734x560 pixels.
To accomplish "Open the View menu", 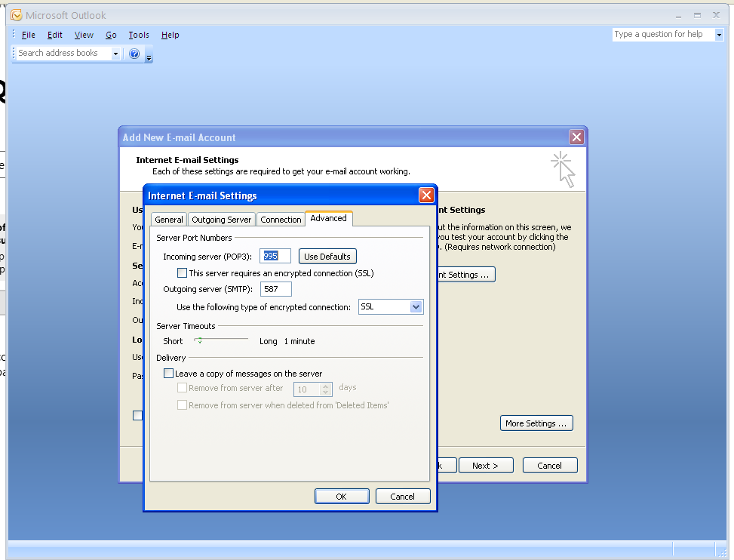I will coord(84,35).
